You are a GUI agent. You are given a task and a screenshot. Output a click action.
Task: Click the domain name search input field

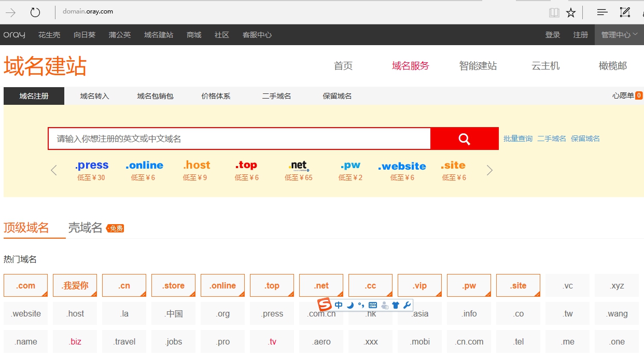pyautogui.click(x=239, y=139)
